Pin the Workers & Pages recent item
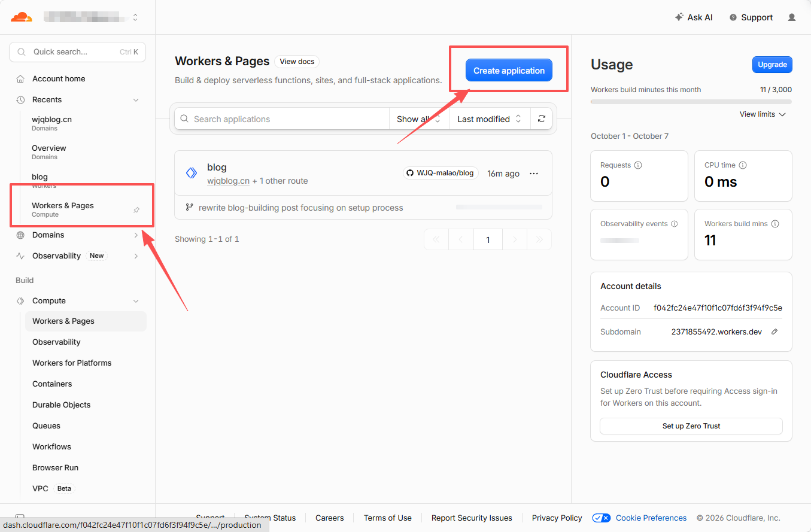 click(136, 210)
